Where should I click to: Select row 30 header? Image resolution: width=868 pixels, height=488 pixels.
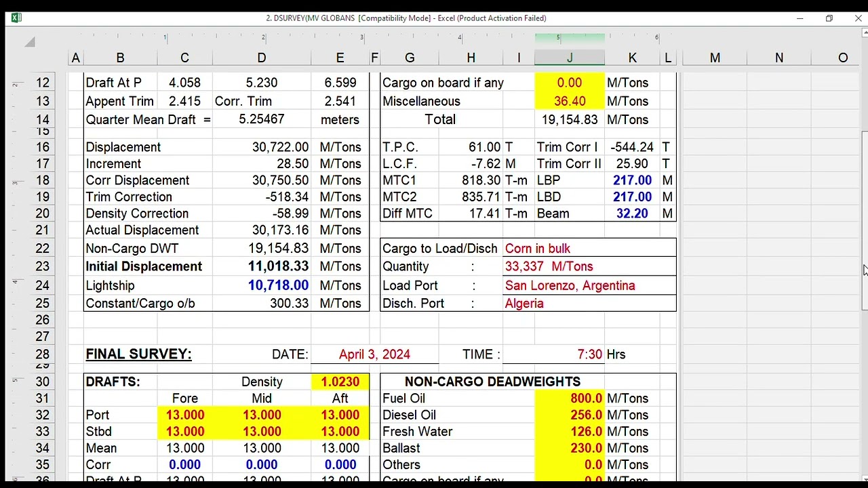click(x=43, y=382)
